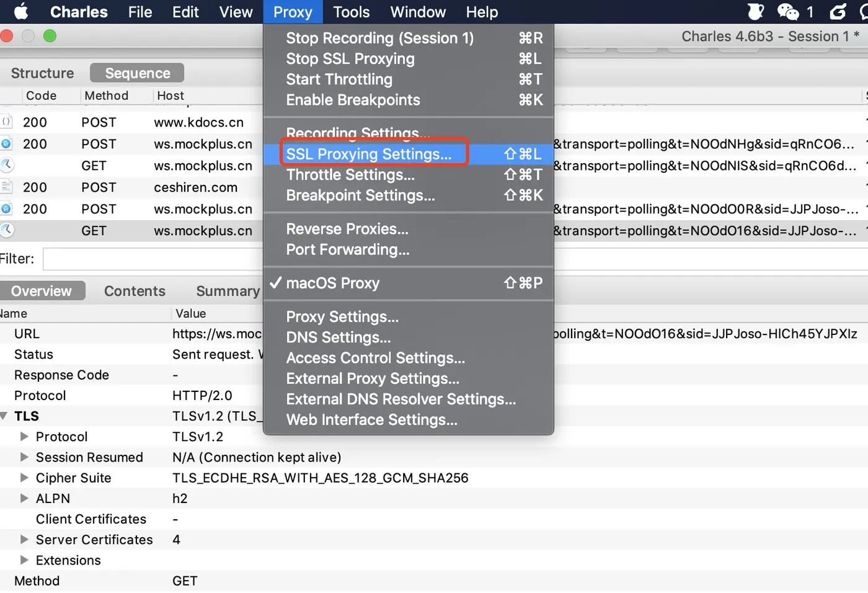Screen dimensions: 868x593
Task: Open Access Control Settings
Action: (408, 358)
